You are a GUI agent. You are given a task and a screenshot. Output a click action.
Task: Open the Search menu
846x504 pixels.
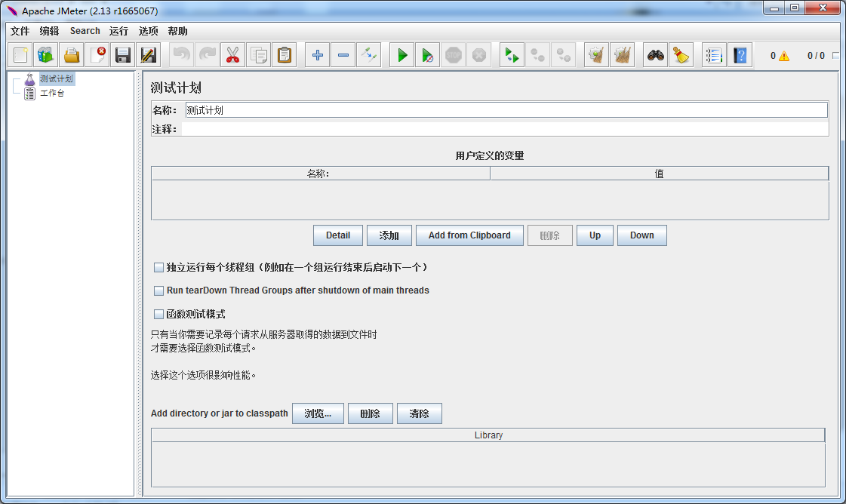pos(85,31)
